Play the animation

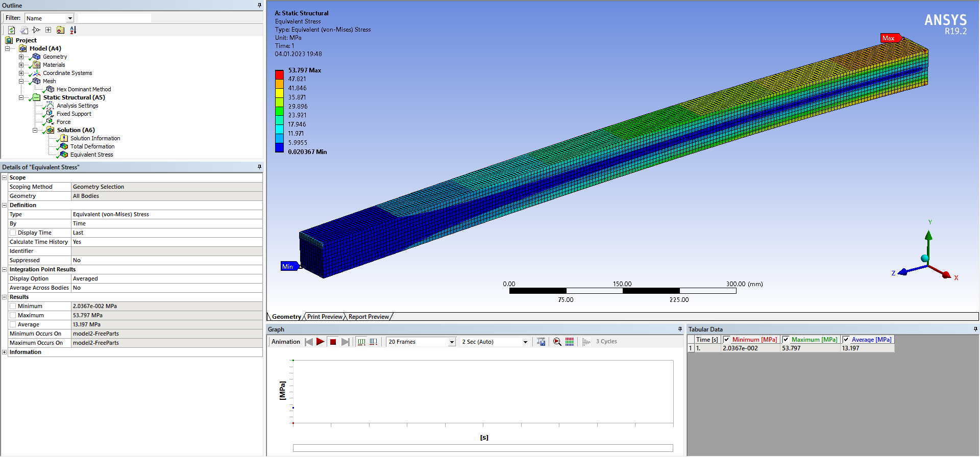click(321, 342)
